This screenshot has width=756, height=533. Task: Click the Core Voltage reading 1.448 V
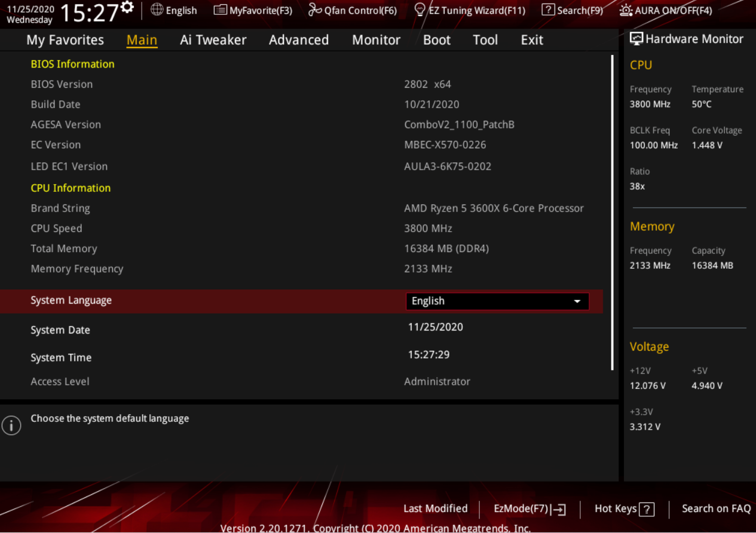[707, 145]
